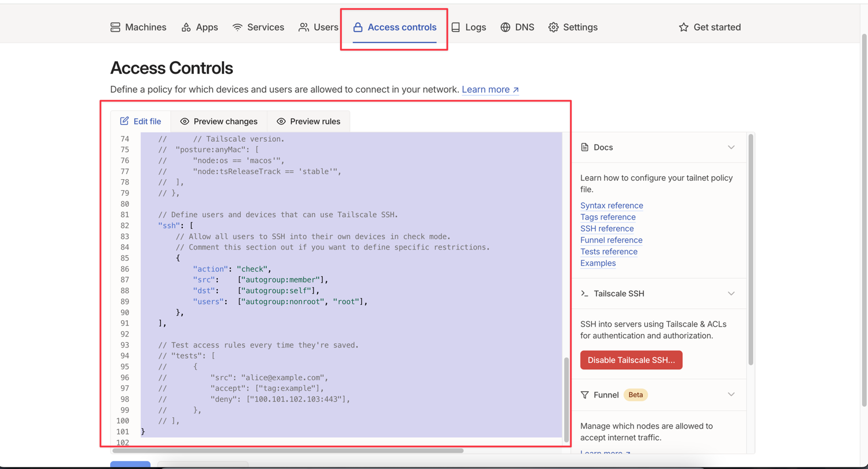Click the Logs book icon
868x469 pixels.
456,27
